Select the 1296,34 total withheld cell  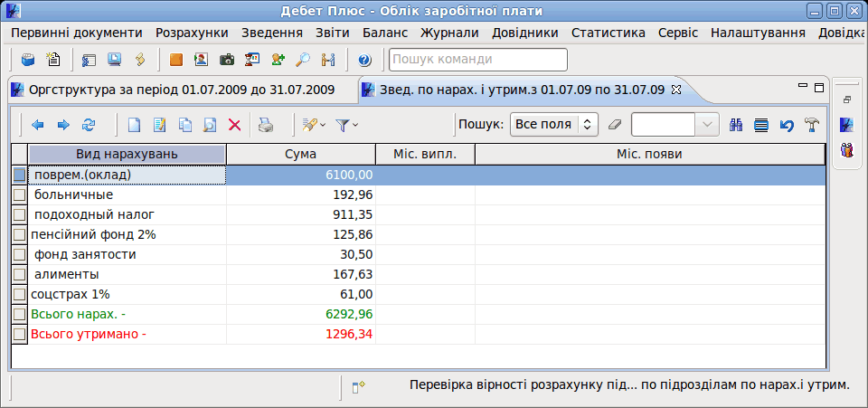pos(300,335)
